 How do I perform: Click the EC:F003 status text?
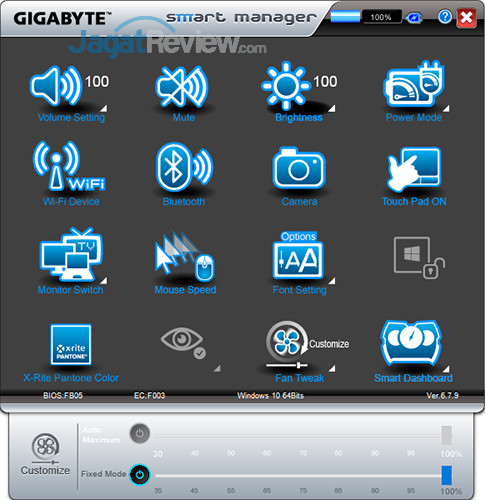click(149, 396)
